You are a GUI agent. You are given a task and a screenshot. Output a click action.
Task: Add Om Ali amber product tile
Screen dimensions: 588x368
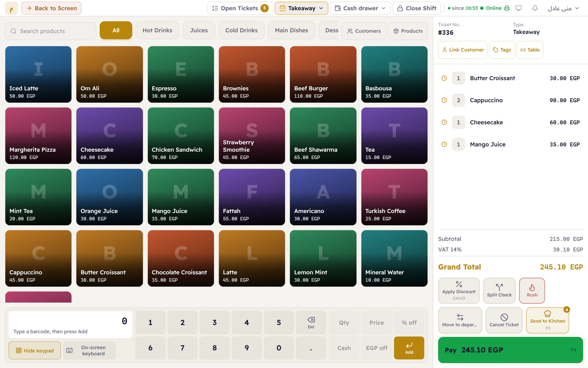pos(110,74)
